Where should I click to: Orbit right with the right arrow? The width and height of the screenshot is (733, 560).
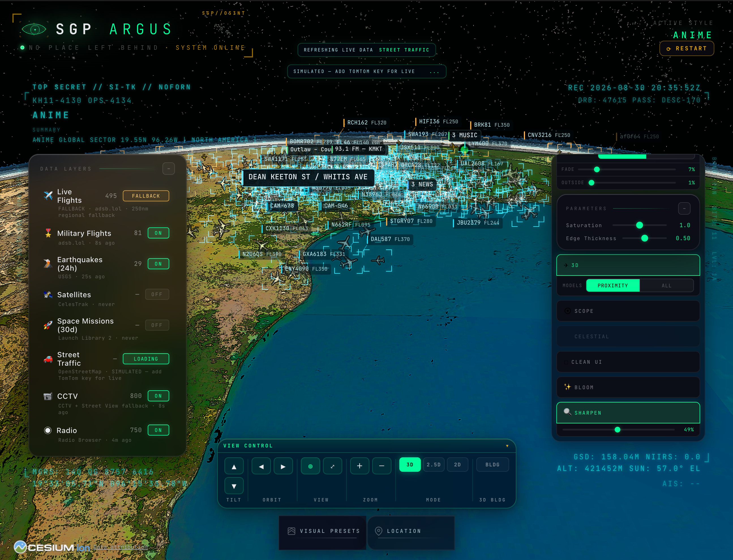click(283, 466)
